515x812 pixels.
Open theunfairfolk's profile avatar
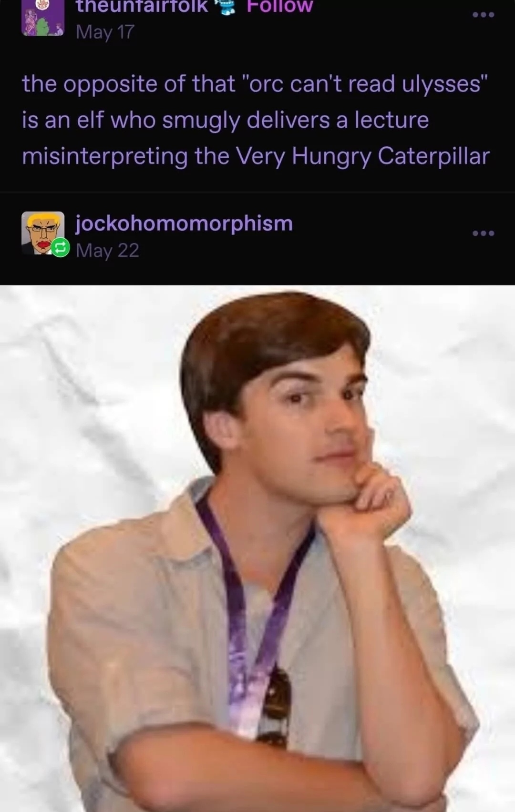point(43,18)
